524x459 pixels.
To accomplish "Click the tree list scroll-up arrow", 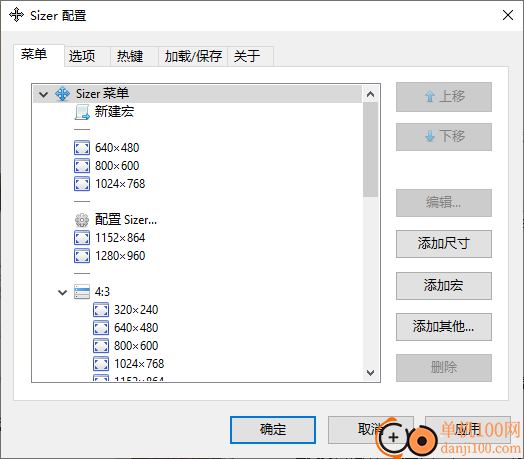I will pyautogui.click(x=370, y=94).
